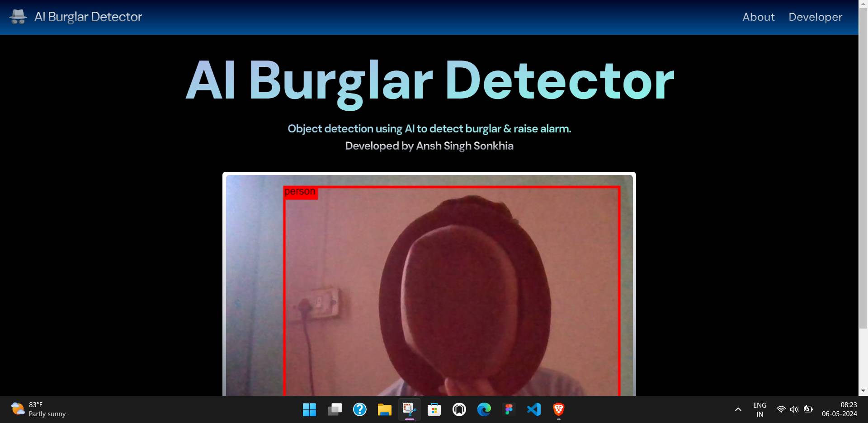Open the white hexagon app on the taskbar
868x423 pixels.
tap(459, 409)
